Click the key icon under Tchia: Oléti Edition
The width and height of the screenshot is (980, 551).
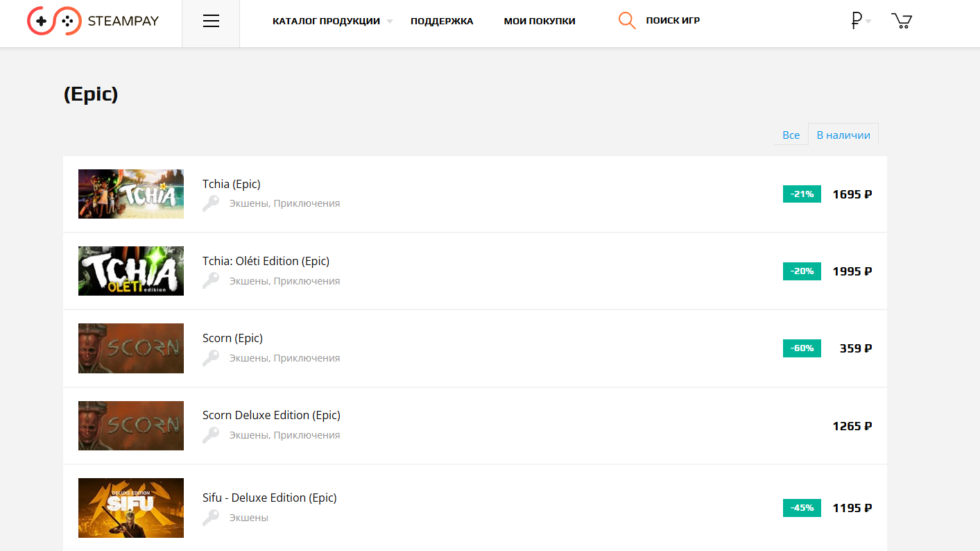tap(211, 280)
